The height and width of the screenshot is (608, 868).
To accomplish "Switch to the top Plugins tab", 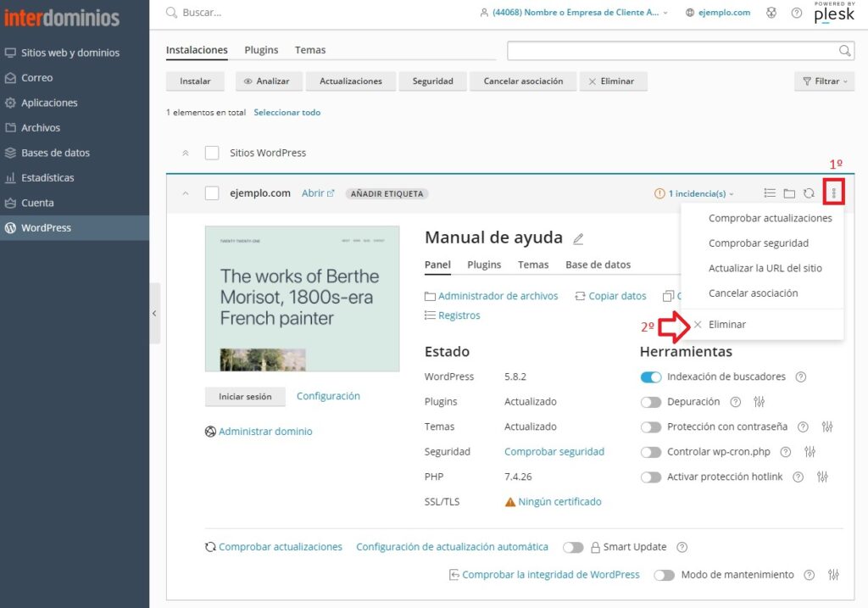I will 261,50.
